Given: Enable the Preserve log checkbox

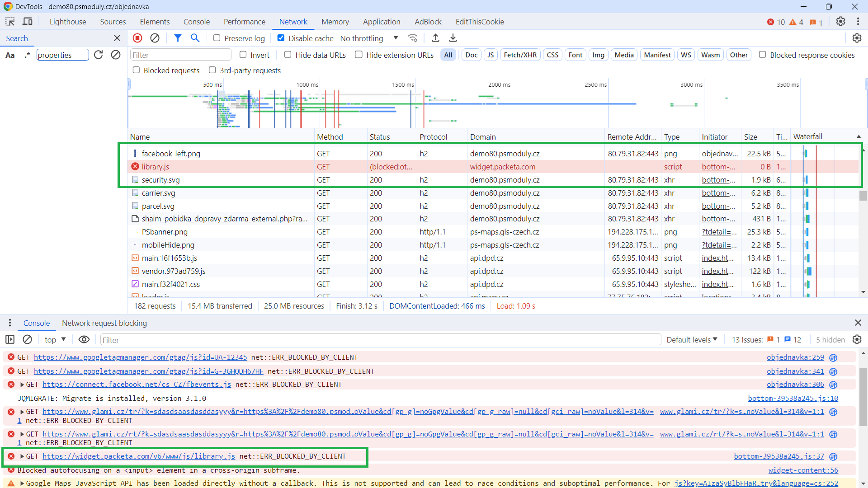Looking at the screenshot, I should click(x=217, y=38).
